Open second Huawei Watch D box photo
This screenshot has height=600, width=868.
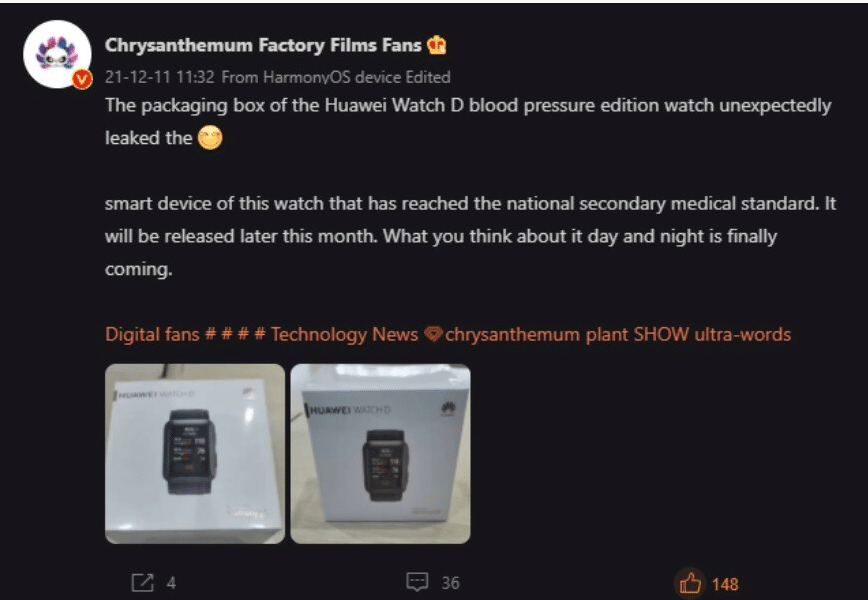[380, 454]
